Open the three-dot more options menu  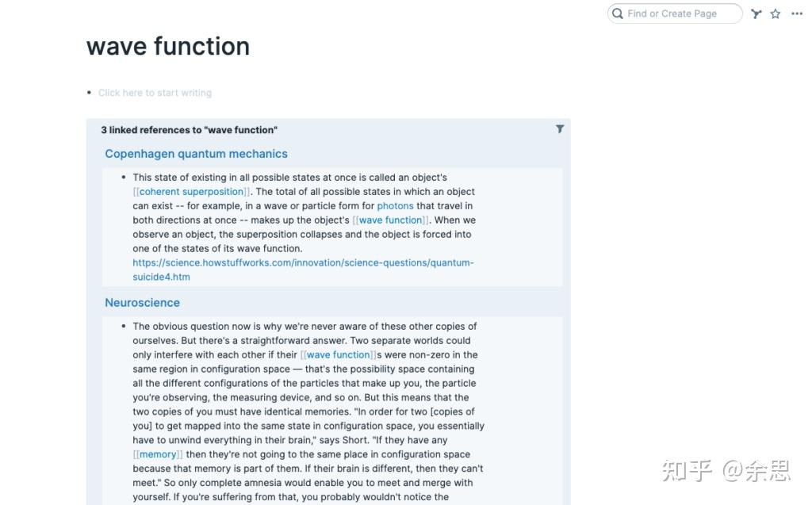pyautogui.click(x=797, y=13)
